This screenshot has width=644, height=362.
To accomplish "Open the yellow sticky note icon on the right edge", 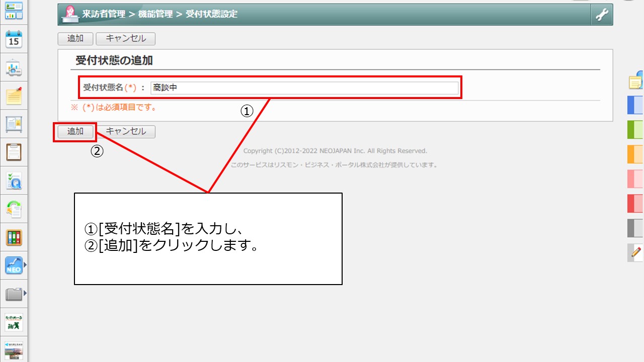I will (x=636, y=80).
